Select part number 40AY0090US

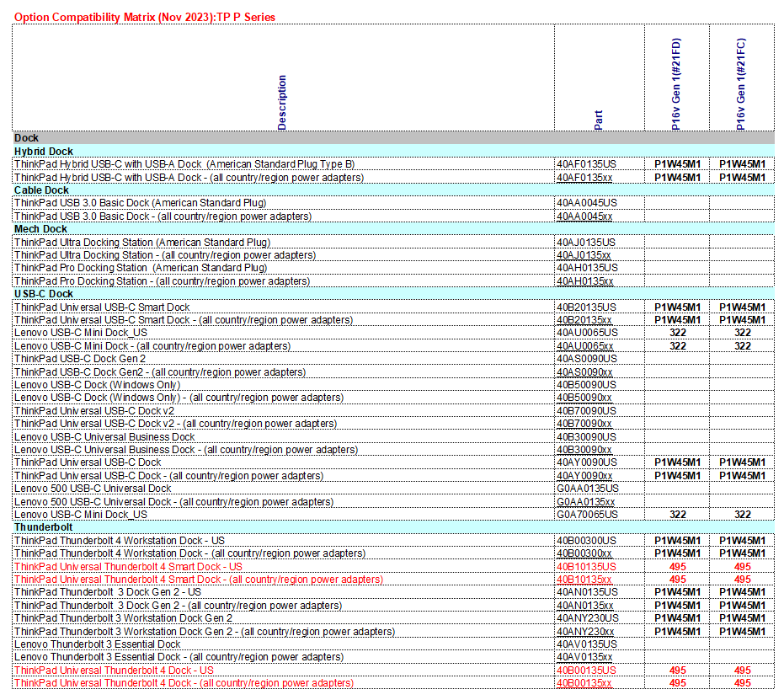tap(587, 462)
